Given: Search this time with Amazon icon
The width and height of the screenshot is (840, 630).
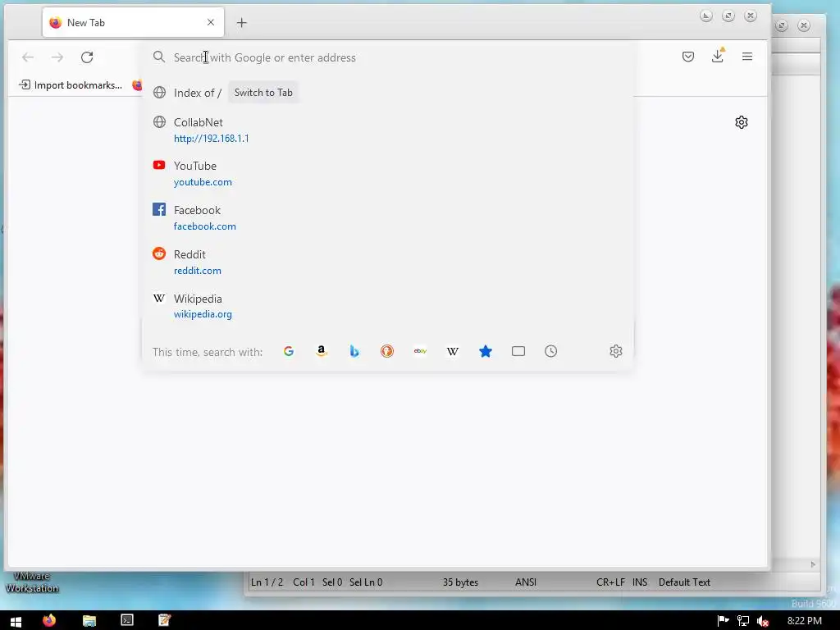Looking at the screenshot, I should 322,351.
